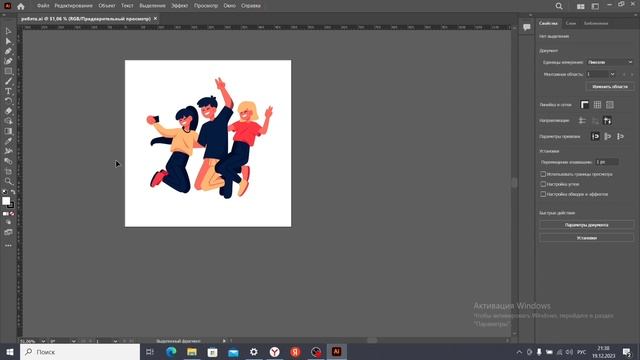Click the vertical canvas scrollbar
This screenshot has width=640, height=360.
[x=514, y=182]
